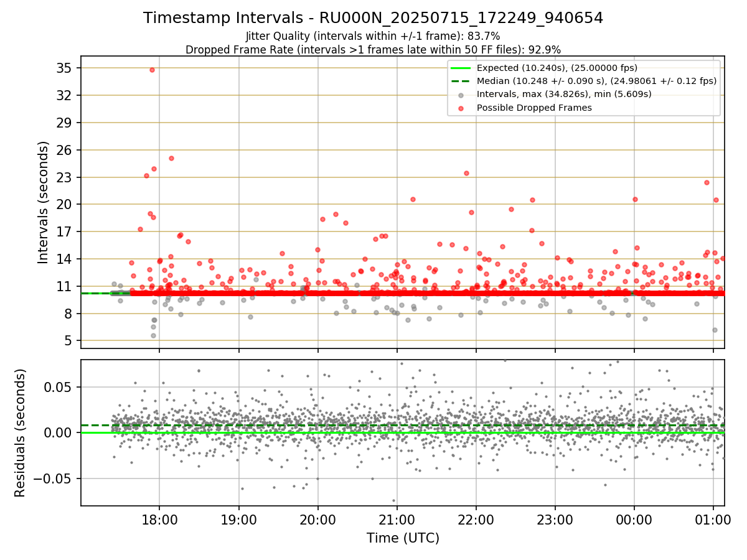Click the green expected line sample in the legend
The image size is (747, 560).
(461, 68)
